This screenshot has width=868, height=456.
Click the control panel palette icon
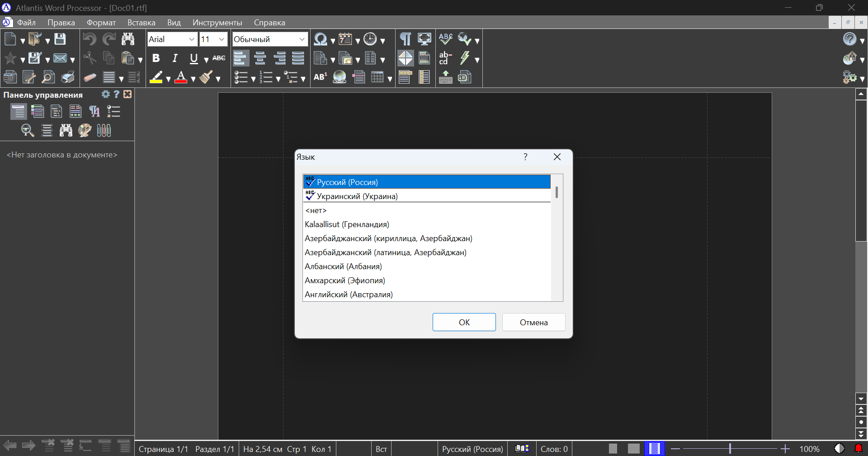85,130
